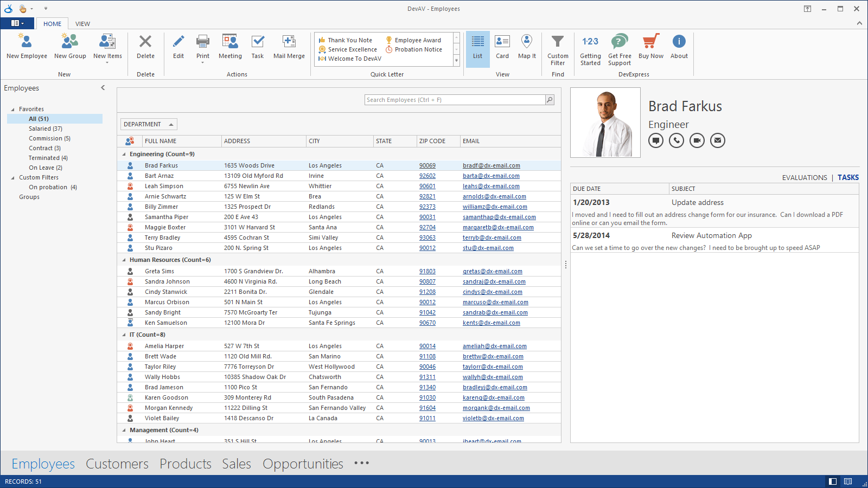Screen dimensions: 868x488
Task: Open the DEPARTMENT grouping dropdown
Action: pyautogui.click(x=148, y=124)
